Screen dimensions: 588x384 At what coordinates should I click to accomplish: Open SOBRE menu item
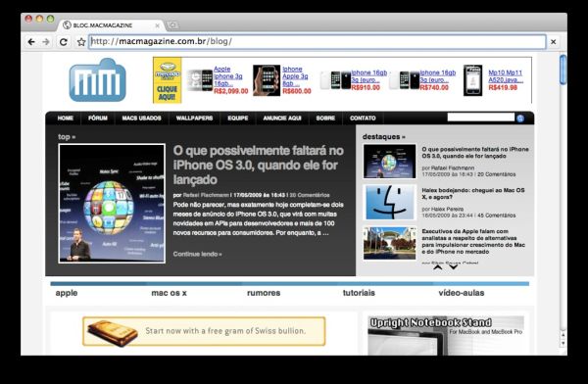[x=325, y=119]
